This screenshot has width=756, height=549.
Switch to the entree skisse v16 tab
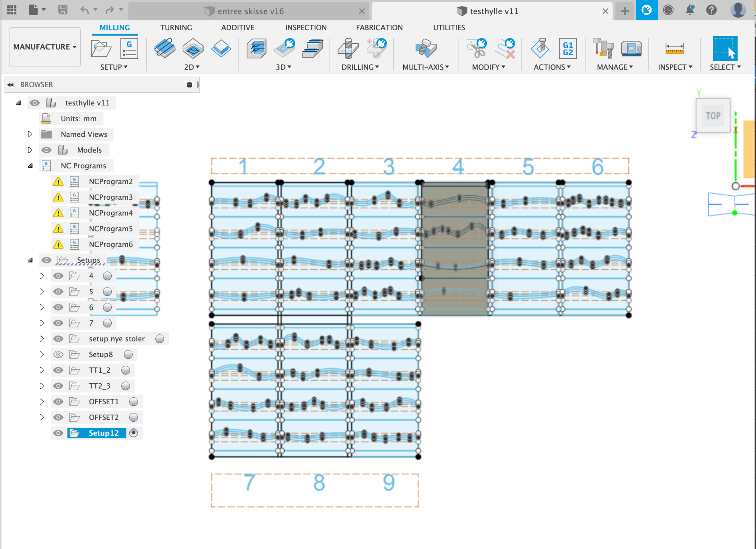click(x=250, y=11)
